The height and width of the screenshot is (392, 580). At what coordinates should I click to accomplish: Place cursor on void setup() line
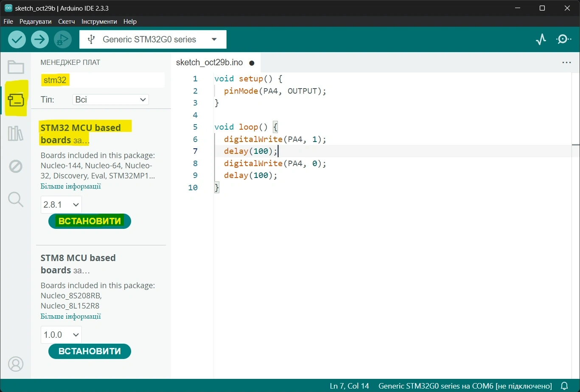pyautogui.click(x=248, y=79)
